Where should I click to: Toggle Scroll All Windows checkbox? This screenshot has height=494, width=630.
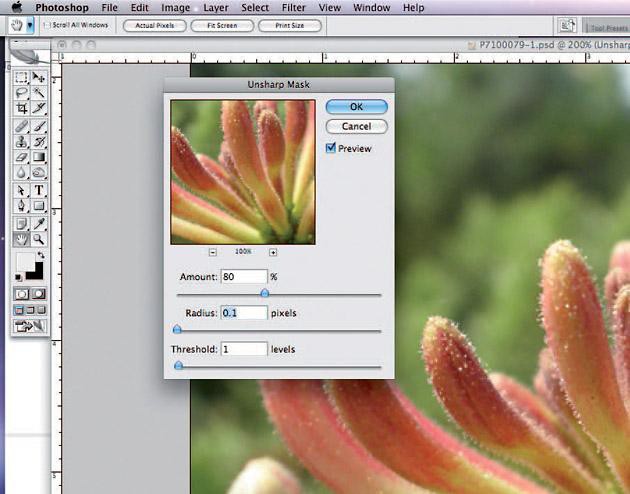47,25
